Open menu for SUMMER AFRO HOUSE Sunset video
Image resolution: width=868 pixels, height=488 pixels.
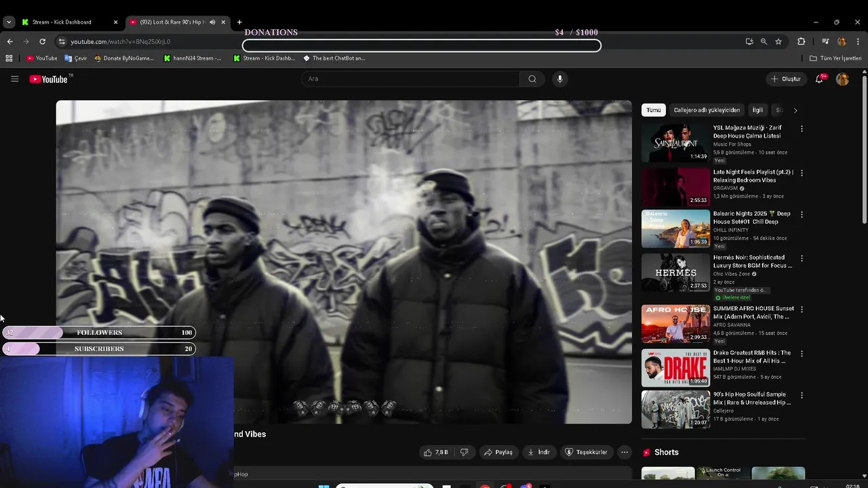coord(802,310)
